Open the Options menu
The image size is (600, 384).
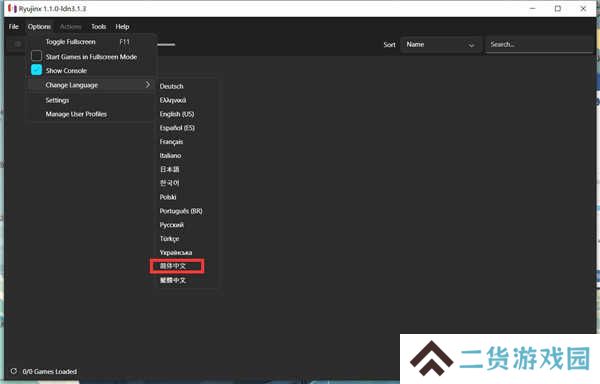[x=39, y=26]
